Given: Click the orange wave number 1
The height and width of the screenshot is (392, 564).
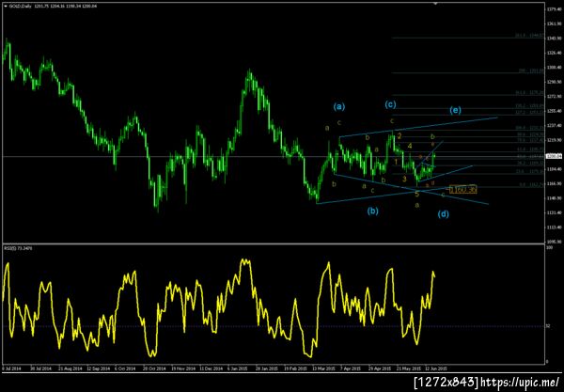Looking at the screenshot, I should point(396,163).
